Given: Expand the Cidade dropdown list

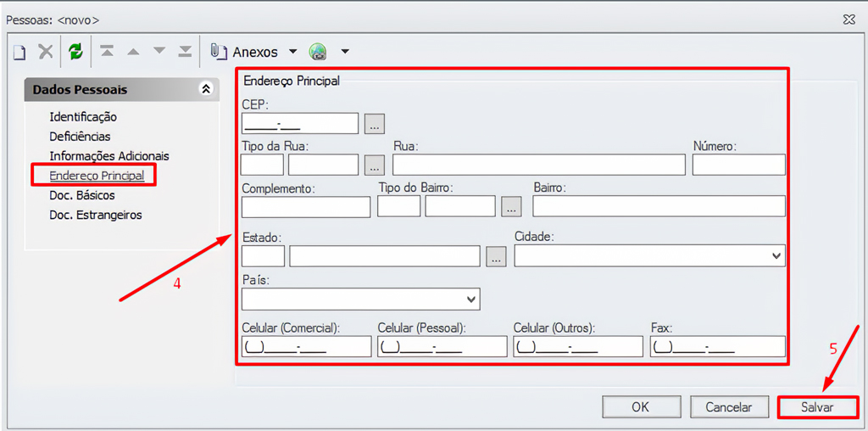Looking at the screenshot, I should click(776, 255).
